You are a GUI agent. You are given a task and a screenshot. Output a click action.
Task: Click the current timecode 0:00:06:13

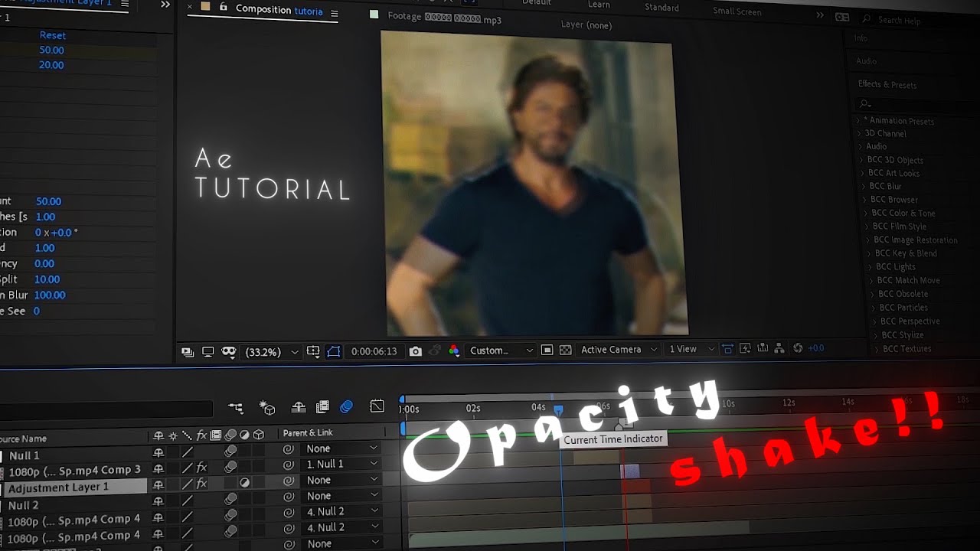tap(374, 351)
